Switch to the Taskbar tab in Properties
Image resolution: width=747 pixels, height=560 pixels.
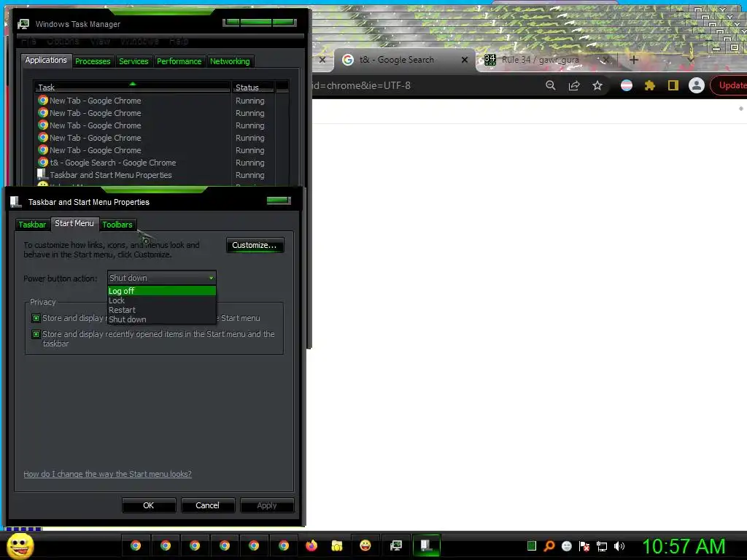[32, 225]
